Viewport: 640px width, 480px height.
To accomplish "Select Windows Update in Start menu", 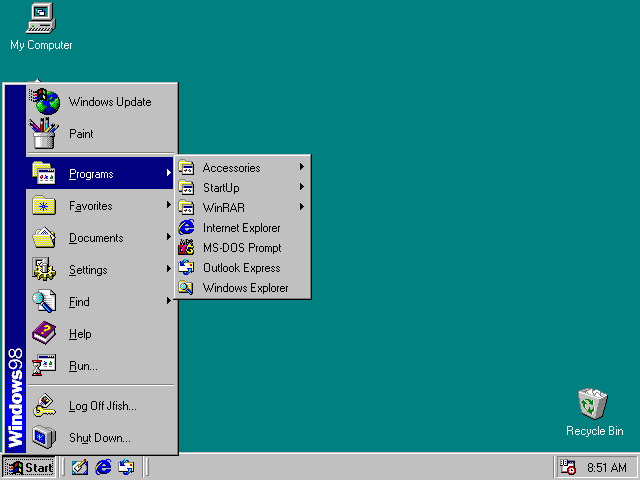I will (101, 102).
